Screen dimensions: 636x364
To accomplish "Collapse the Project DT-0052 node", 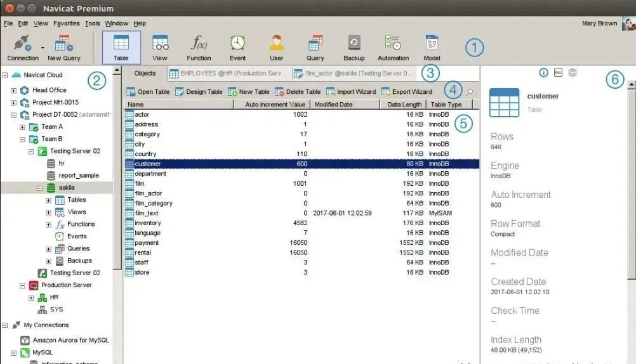I will pos(14,115).
